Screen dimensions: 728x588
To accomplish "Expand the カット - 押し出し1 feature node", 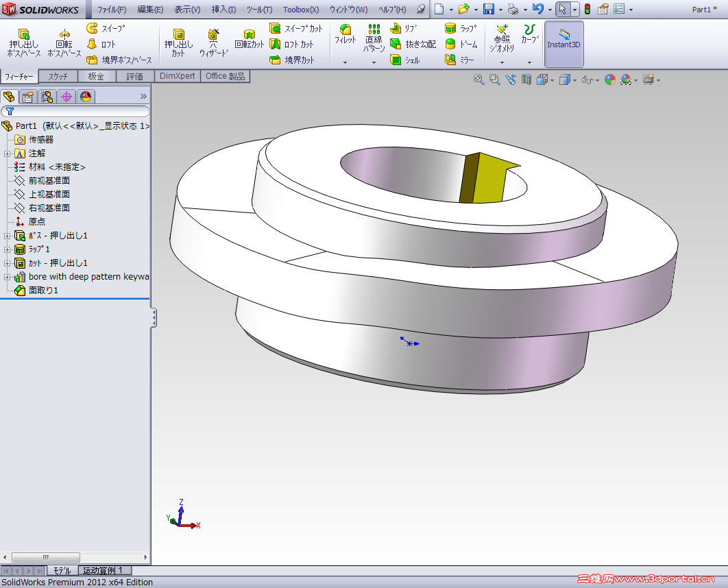I will [x=6, y=264].
